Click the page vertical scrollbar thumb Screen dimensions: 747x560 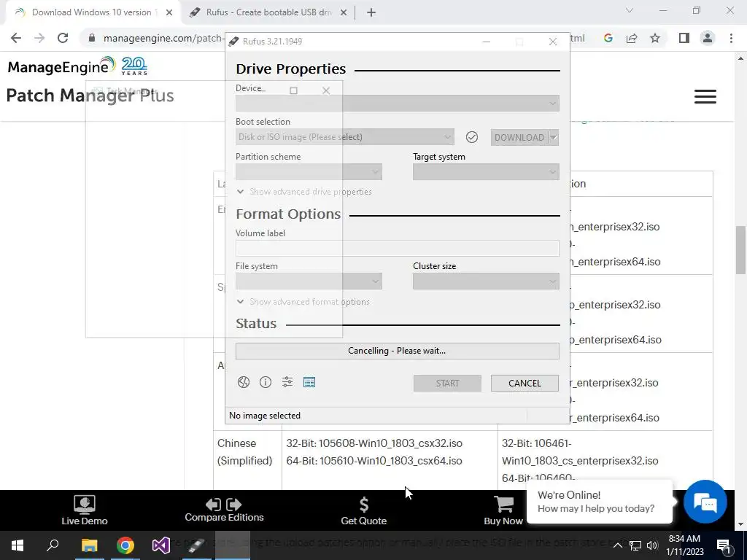click(740, 250)
